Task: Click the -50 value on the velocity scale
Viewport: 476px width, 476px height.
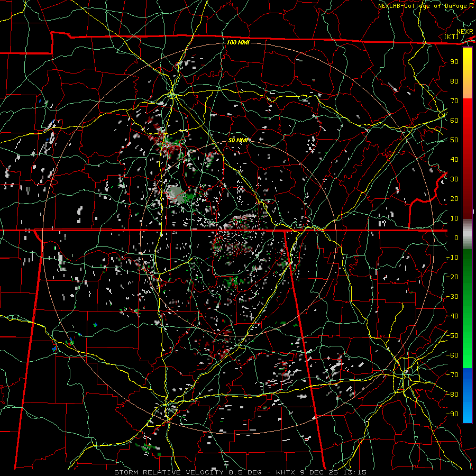Action: [452, 335]
